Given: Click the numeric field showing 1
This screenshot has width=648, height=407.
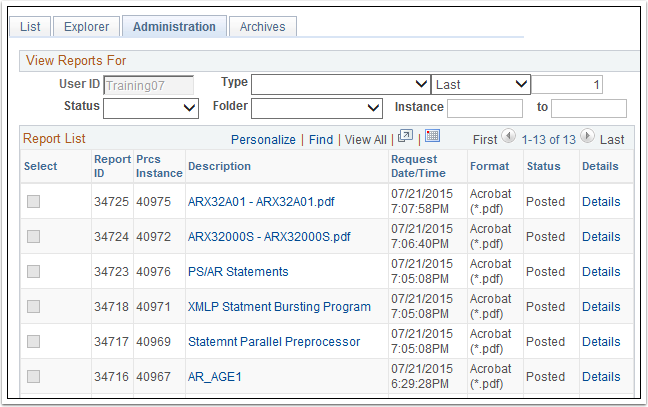Looking at the screenshot, I should [x=567, y=85].
